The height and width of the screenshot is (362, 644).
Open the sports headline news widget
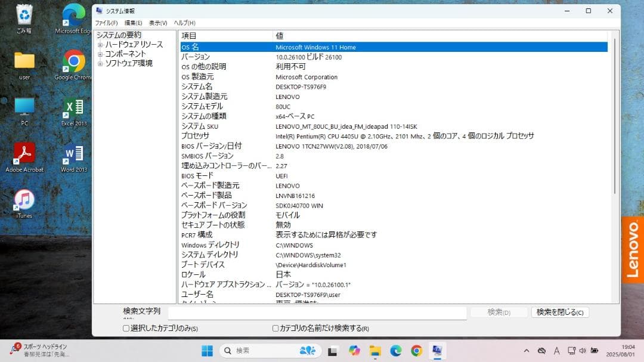pos(39,351)
